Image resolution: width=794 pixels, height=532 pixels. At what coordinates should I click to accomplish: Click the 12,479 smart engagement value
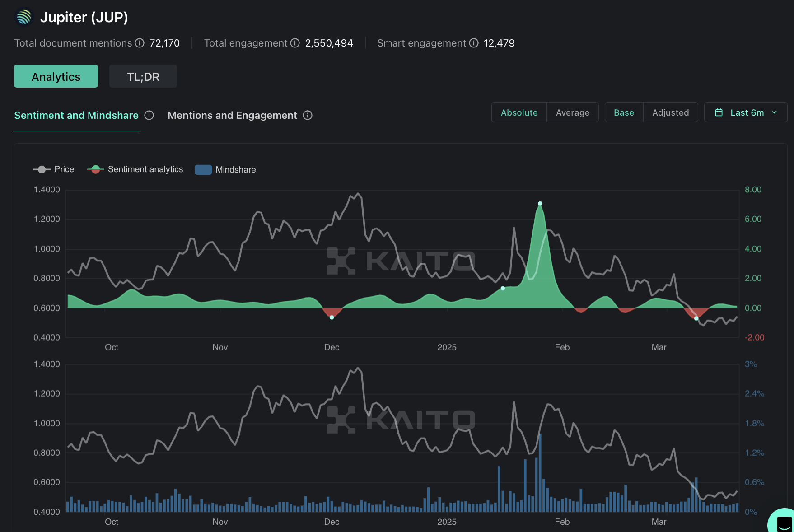[x=499, y=43]
